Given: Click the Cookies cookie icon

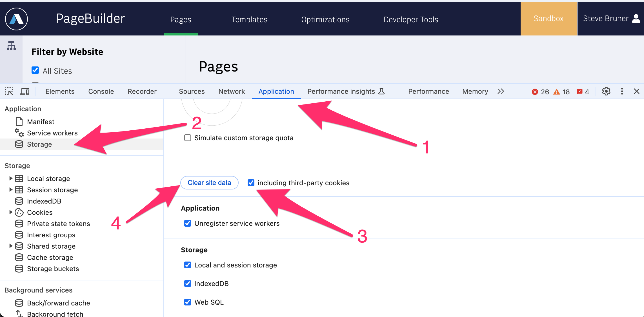Looking at the screenshot, I should 19,212.
